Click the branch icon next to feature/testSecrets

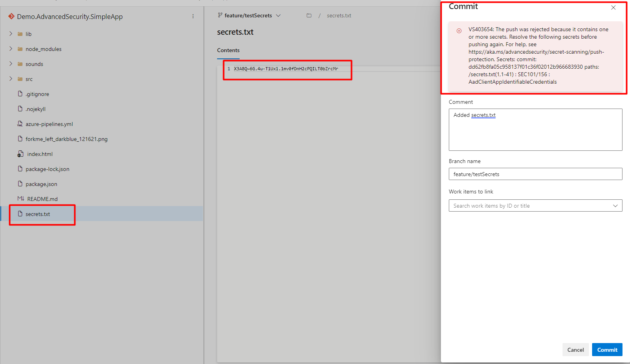pos(220,15)
